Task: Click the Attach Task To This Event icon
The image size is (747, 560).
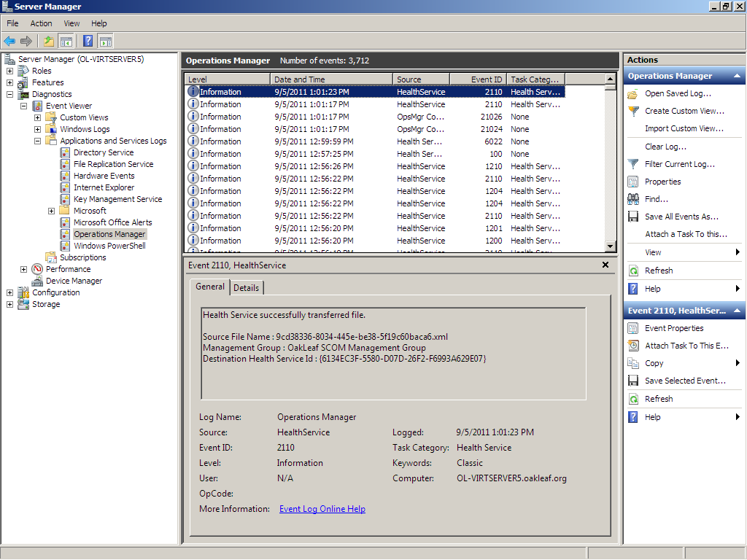Action: click(x=633, y=346)
